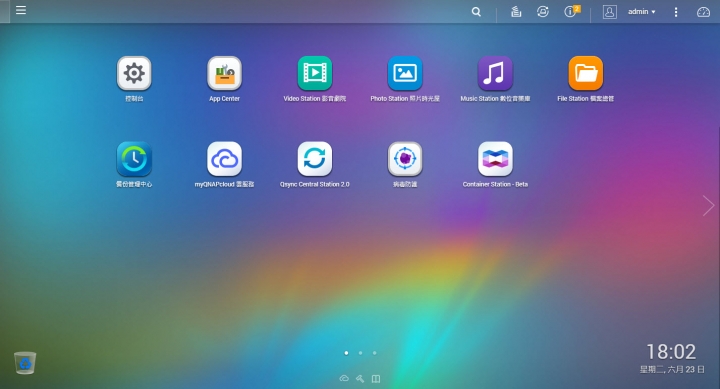Click the search magnifier icon
720x389 pixels.
coord(476,12)
